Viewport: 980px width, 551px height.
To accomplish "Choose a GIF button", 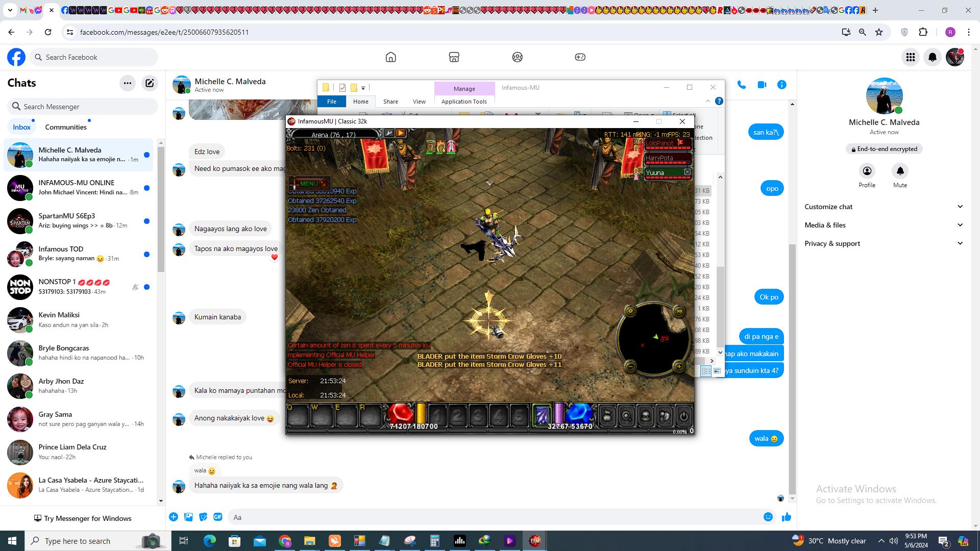I will click(218, 517).
